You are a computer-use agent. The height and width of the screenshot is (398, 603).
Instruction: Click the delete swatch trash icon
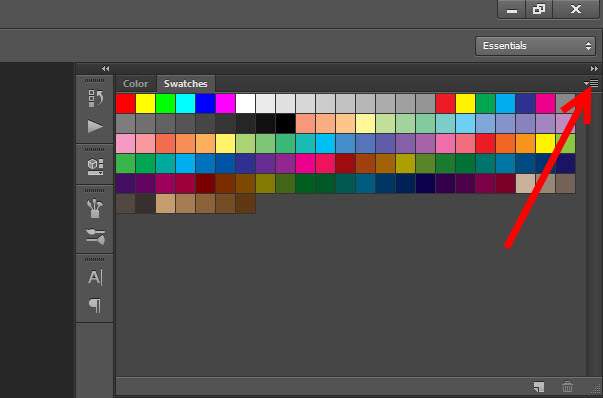point(567,386)
